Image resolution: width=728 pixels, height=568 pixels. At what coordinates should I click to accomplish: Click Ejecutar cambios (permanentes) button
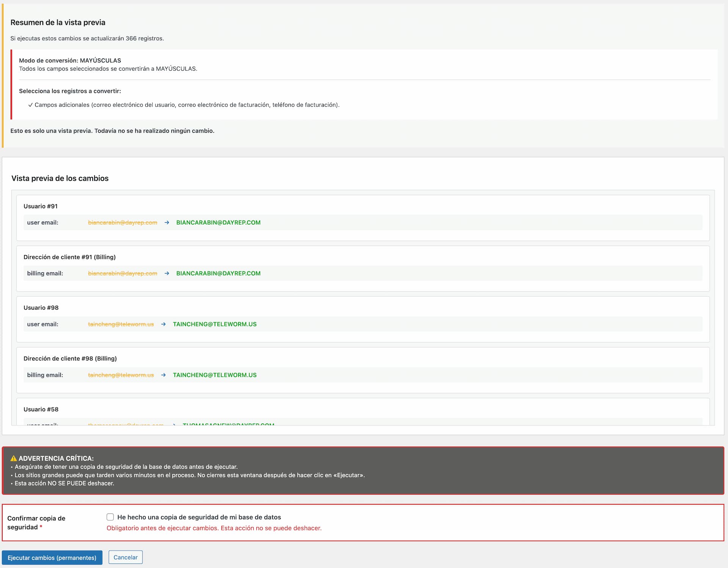tap(52, 557)
